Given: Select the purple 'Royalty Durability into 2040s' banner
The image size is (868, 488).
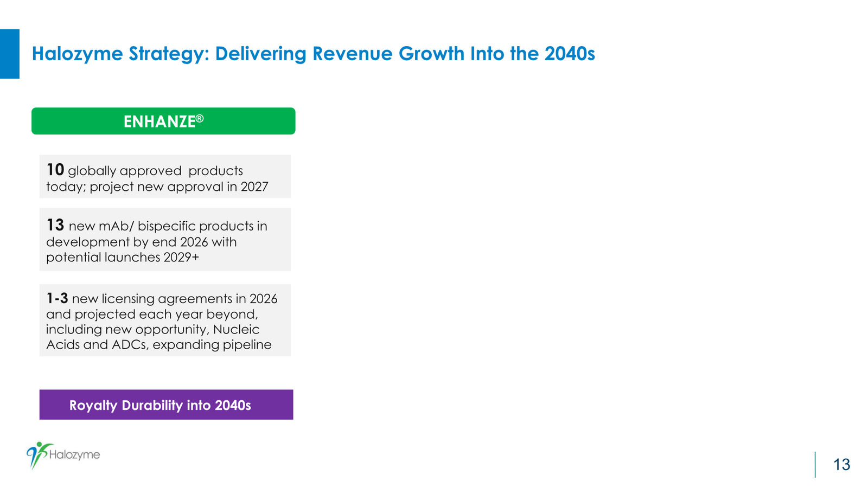Looking at the screenshot, I should (x=166, y=404).
